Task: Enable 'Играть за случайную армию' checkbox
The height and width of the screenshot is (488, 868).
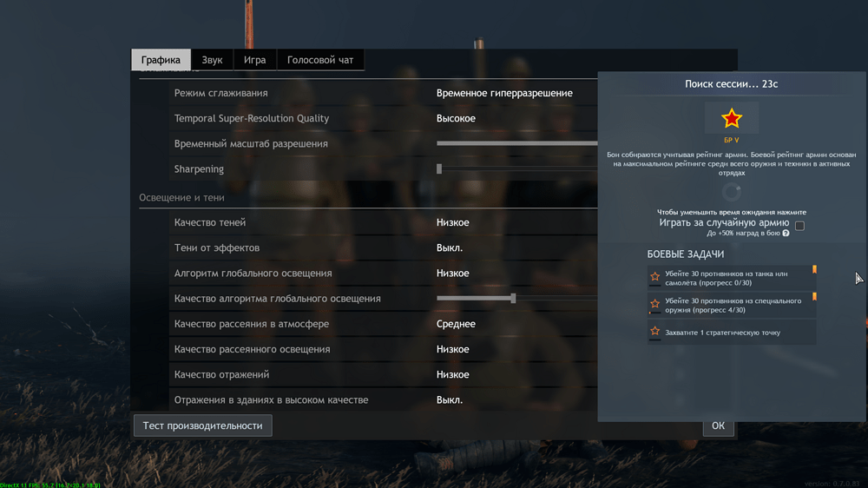Action: coord(799,226)
